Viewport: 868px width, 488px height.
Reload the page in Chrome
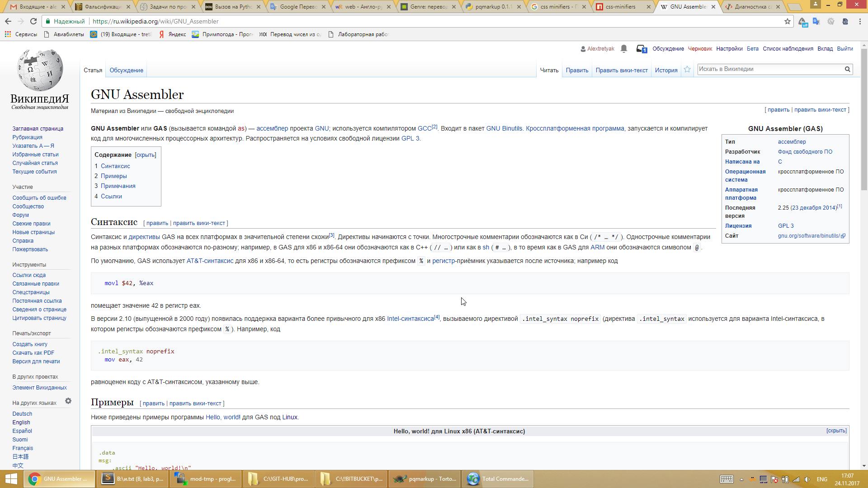coord(33,21)
